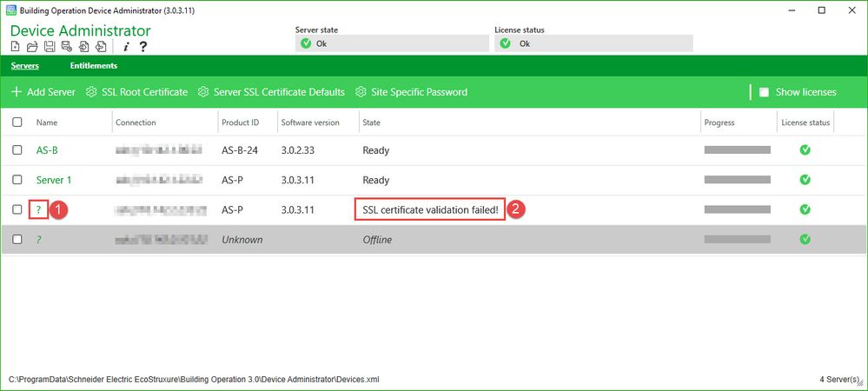Switch to the Servers tab
Screen dimensions: 868x391
pos(25,66)
